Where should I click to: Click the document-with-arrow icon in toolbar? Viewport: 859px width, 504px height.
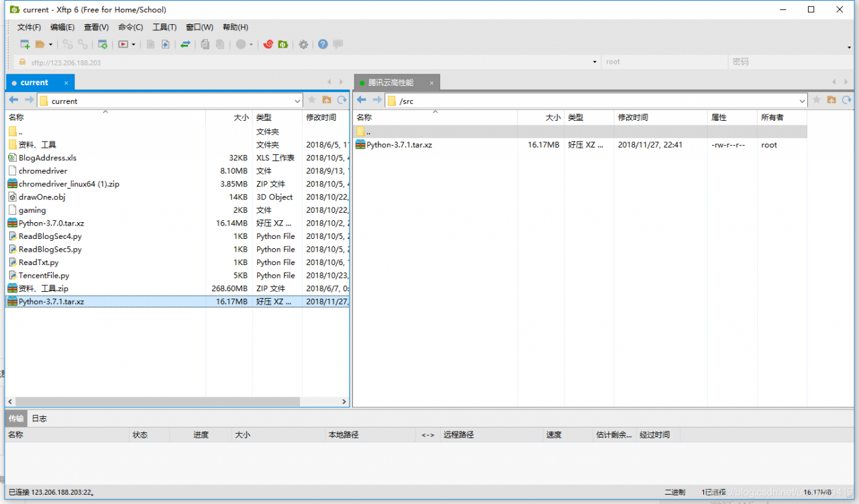pyautogui.click(x=166, y=44)
